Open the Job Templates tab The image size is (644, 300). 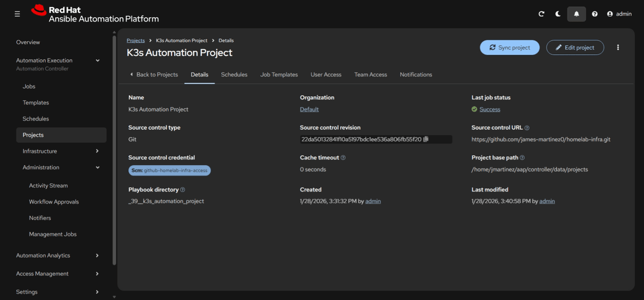(279, 75)
